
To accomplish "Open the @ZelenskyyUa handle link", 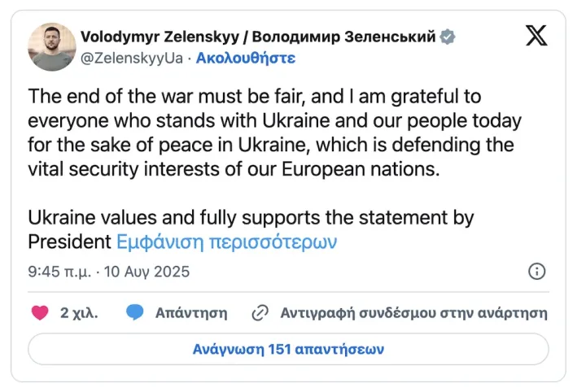I will (x=132, y=58).
